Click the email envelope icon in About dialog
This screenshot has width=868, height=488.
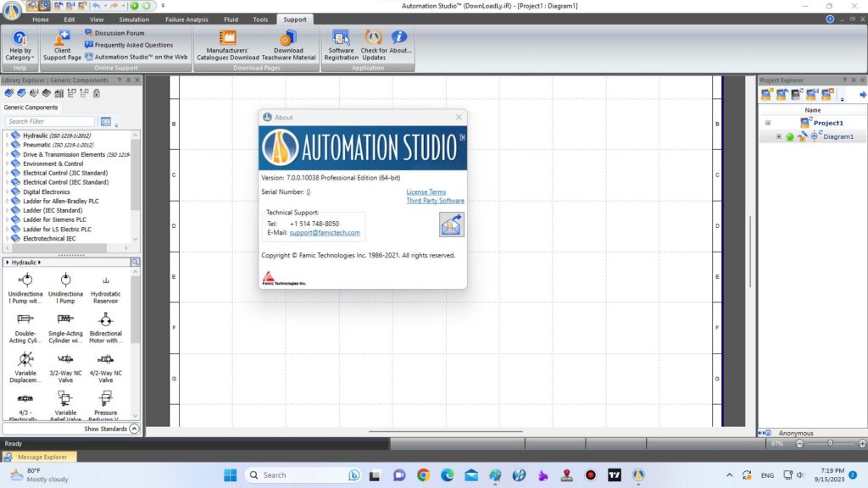[x=451, y=225]
